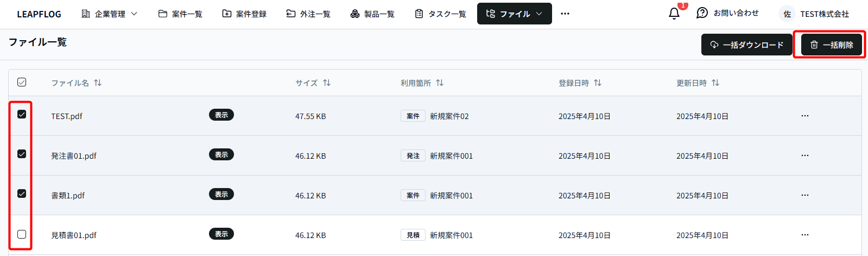Click the LEAPFLOG logo
The image size is (868, 256).
click(39, 14)
